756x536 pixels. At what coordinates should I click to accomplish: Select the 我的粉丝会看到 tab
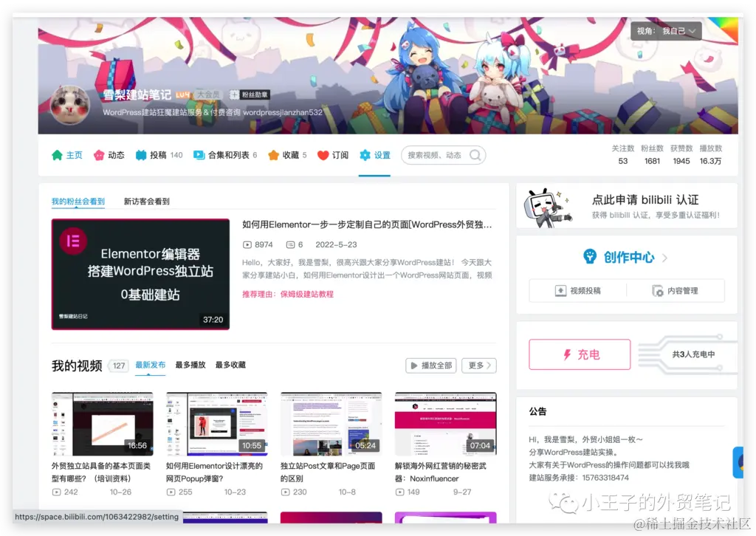[78, 202]
